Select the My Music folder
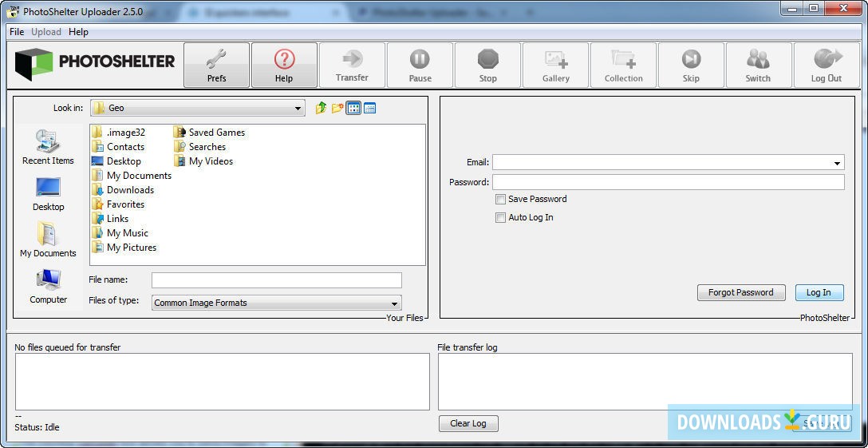Viewport: 868px width, 448px height. coord(120,233)
